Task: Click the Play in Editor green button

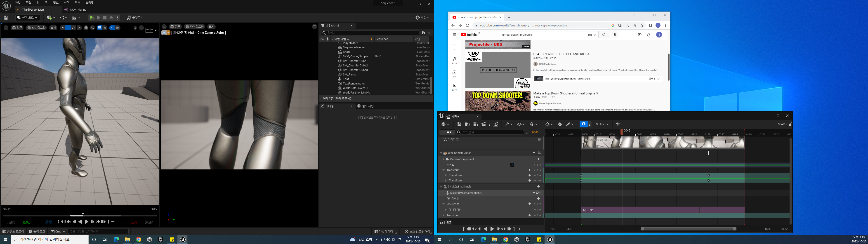Action: pos(92,18)
